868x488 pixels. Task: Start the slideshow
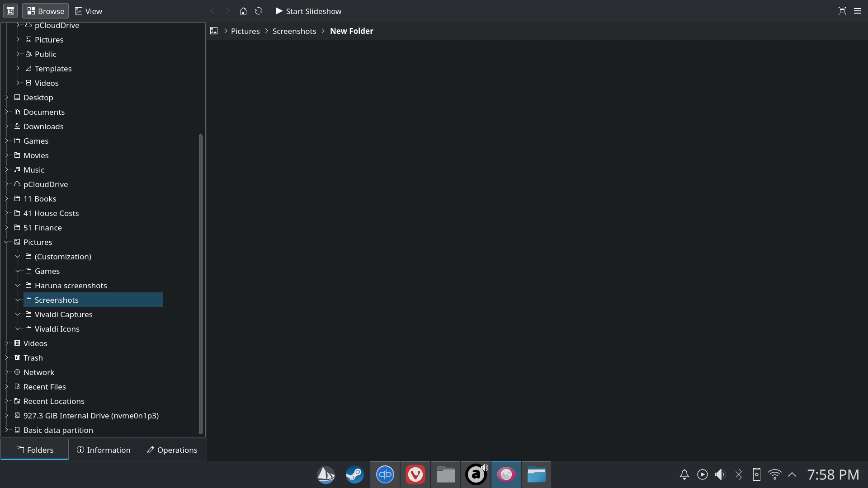(308, 11)
